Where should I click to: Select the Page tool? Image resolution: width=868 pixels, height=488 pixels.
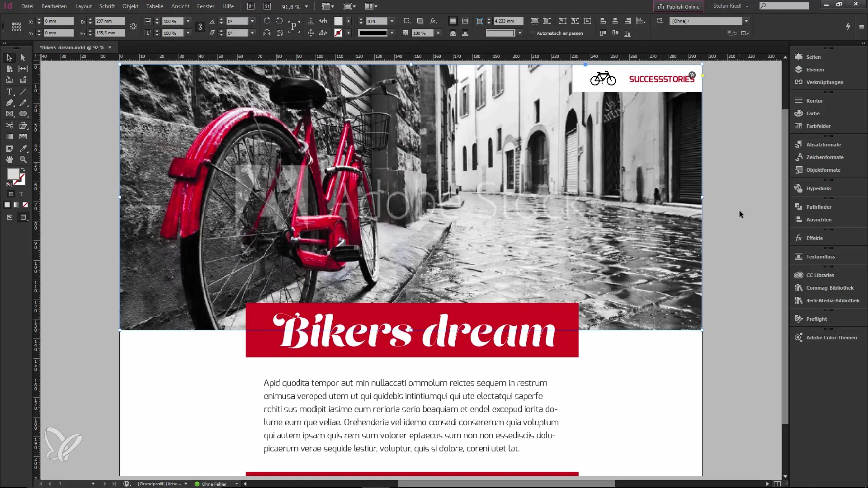pos(9,69)
